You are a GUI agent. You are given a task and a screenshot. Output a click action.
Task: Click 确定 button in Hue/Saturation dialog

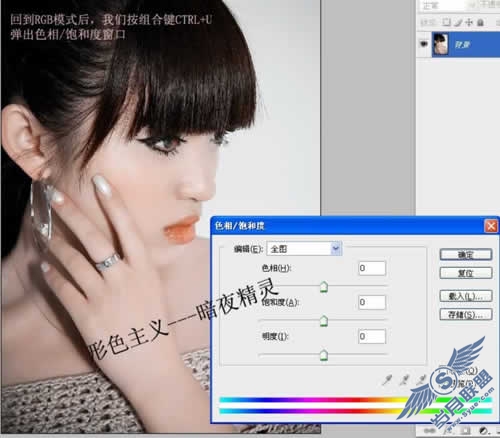[466, 255]
